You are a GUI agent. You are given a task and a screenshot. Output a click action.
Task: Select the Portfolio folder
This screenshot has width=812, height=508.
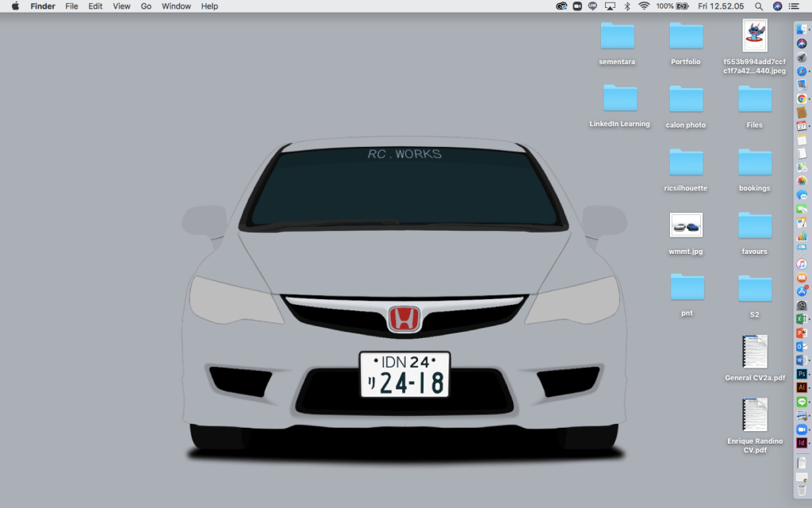tap(686, 37)
